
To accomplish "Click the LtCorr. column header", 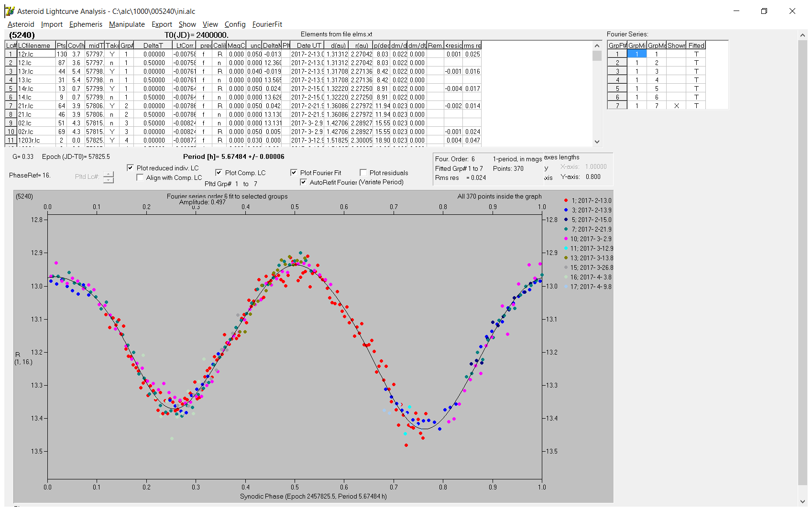I will (x=185, y=45).
